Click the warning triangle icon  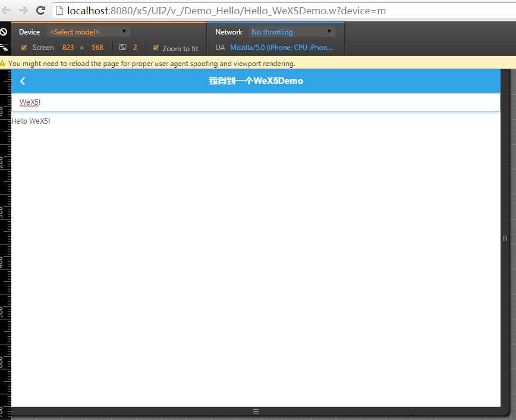[3, 63]
